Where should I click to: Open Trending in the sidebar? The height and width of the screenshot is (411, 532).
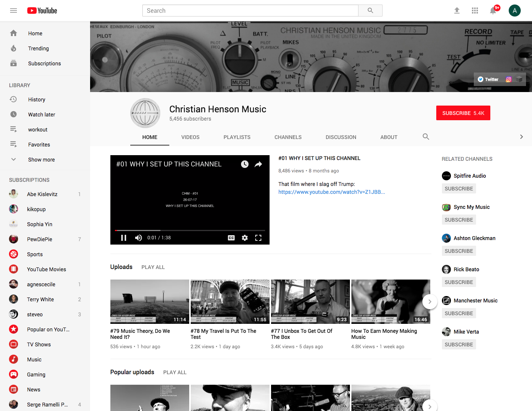coord(45,48)
